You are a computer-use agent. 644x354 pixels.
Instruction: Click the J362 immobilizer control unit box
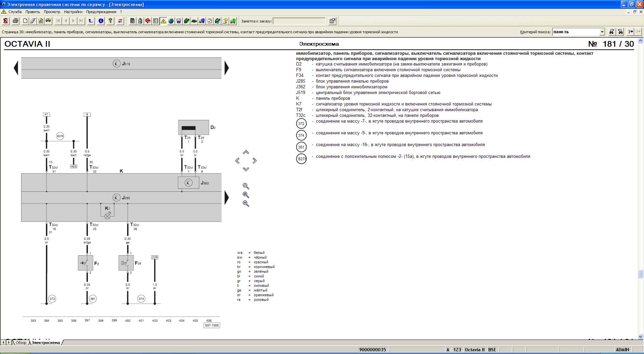click(189, 183)
